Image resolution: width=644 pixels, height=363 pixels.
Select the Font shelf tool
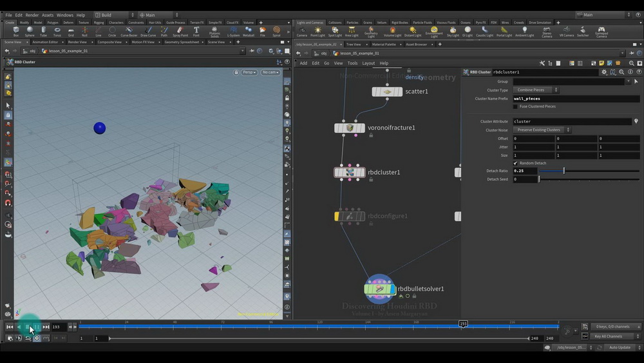tap(196, 32)
